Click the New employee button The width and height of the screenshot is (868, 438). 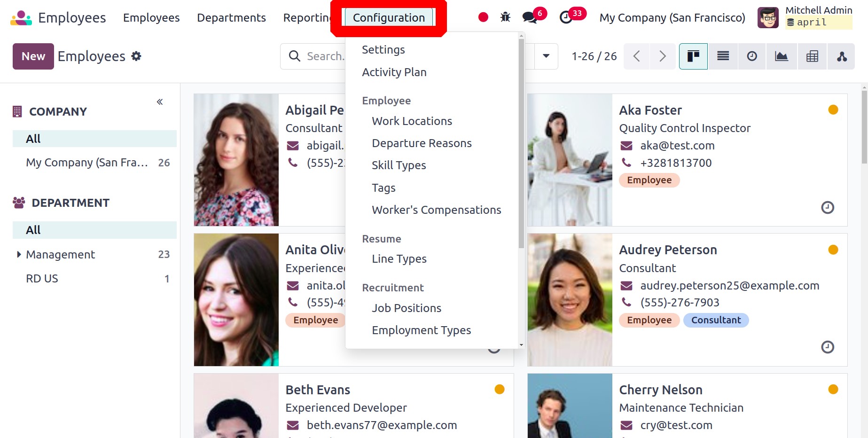tap(33, 56)
